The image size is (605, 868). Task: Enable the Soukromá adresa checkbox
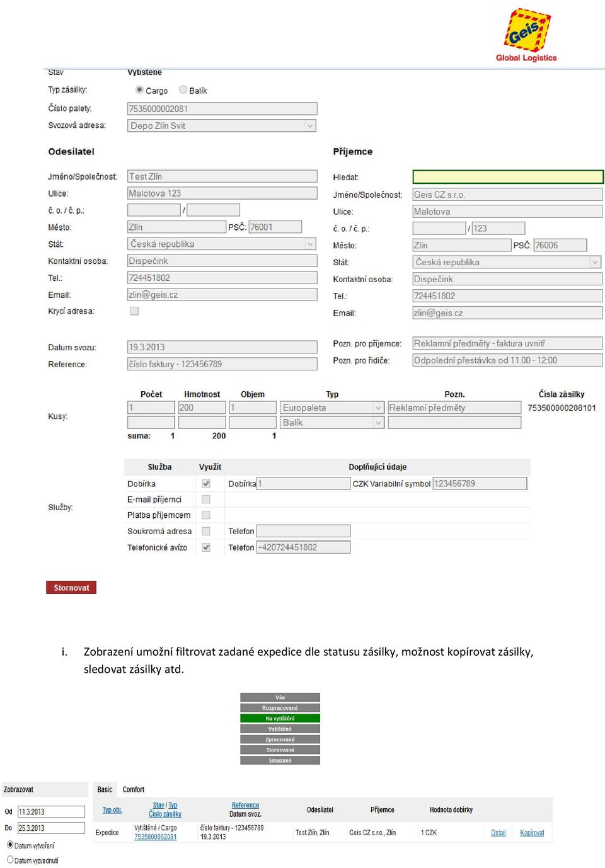[205, 532]
